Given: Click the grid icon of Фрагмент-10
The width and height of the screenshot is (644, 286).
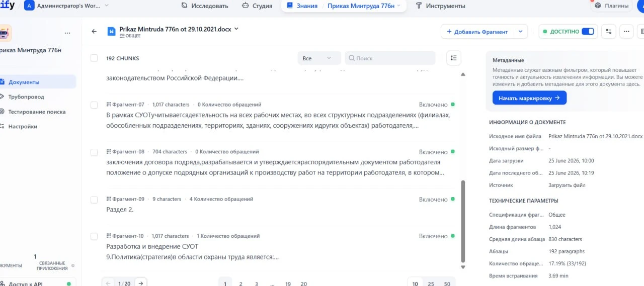Looking at the screenshot, I should [109, 236].
